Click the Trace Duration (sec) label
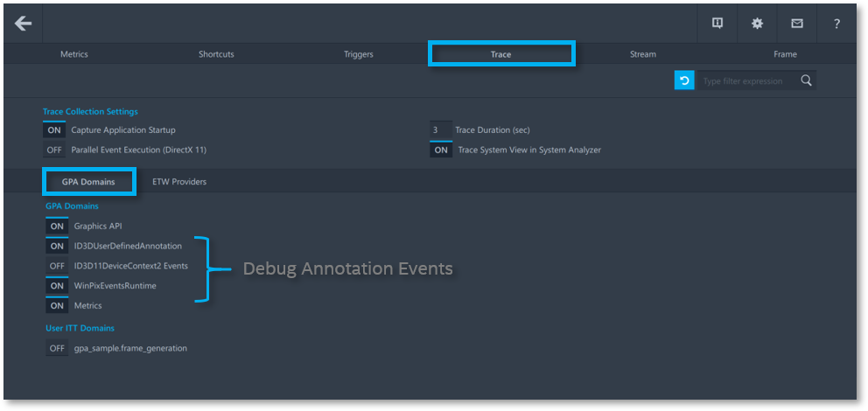Viewport: 868px width, 411px height. [x=492, y=130]
